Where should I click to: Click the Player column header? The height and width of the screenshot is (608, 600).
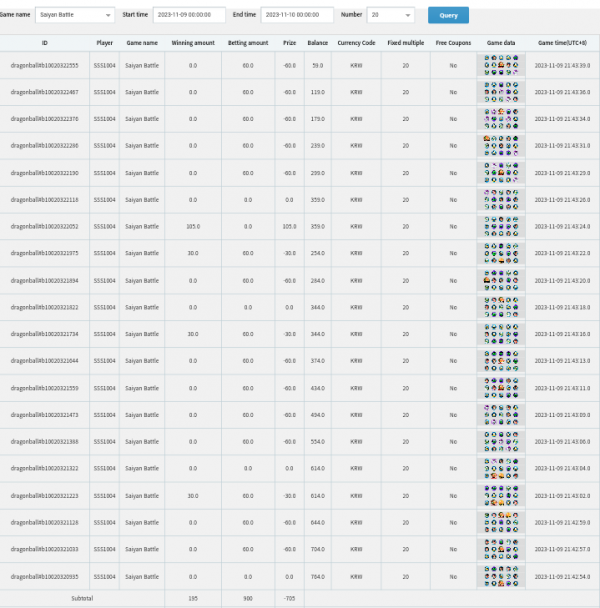coord(105,43)
